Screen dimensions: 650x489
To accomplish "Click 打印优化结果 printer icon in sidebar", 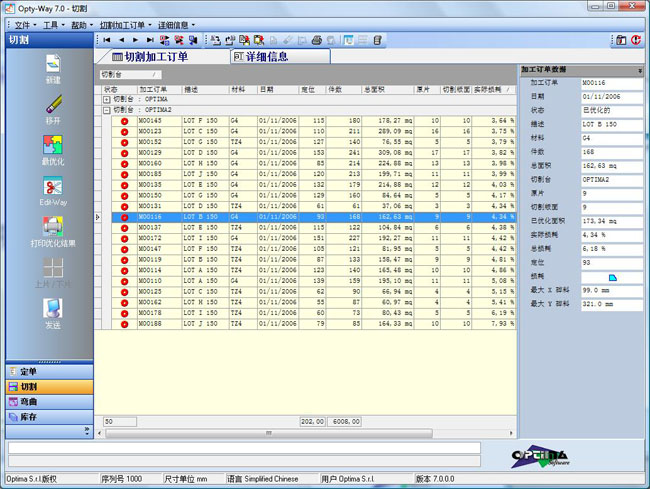I will [53, 226].
